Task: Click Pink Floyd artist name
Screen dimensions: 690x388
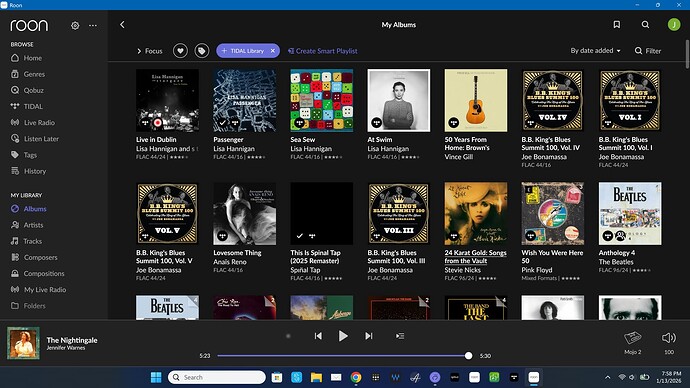Action: 537,270
